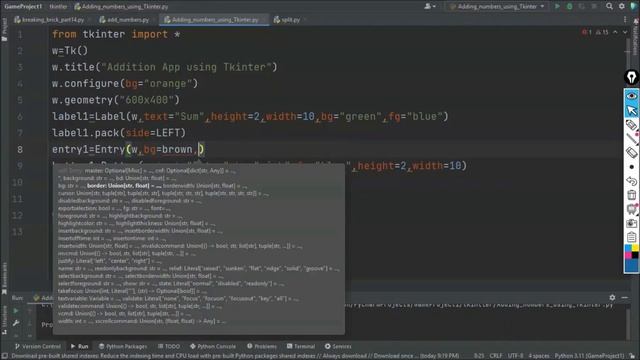Pick black color swatch in annotation palette
Screen dimensions: 640x360
click(x=635, y=255)
